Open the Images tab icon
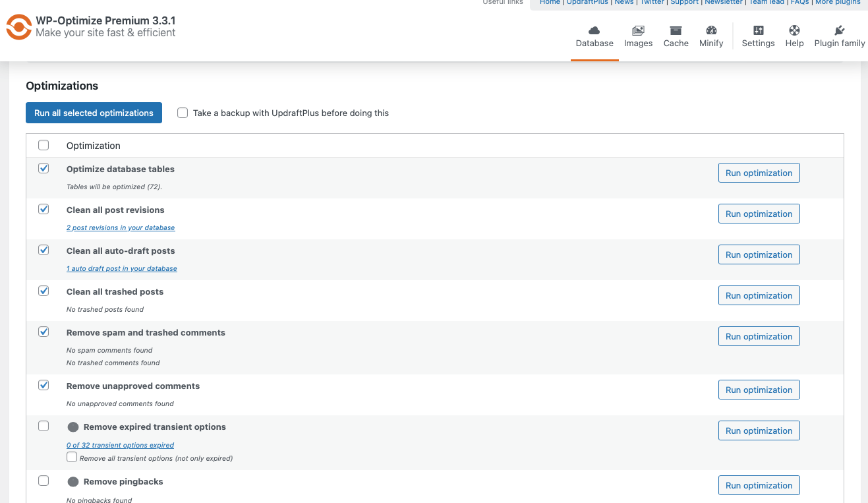The width and height of the screenshot is (868, 503). coord(638,30)
